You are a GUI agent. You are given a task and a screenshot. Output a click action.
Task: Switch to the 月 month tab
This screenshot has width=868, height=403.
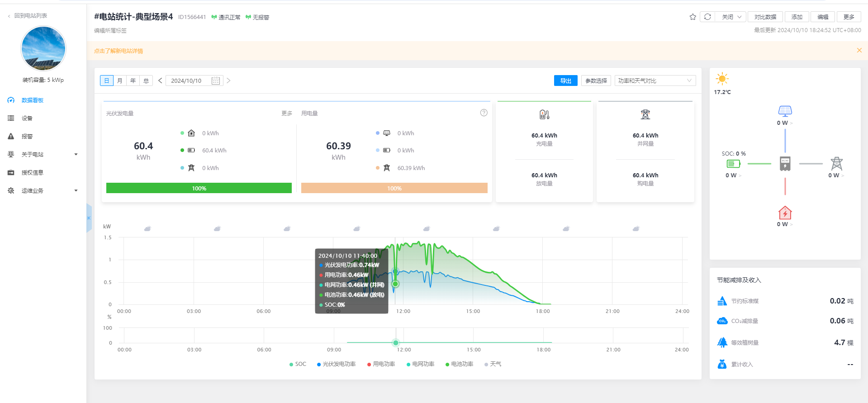coord(120,81)
